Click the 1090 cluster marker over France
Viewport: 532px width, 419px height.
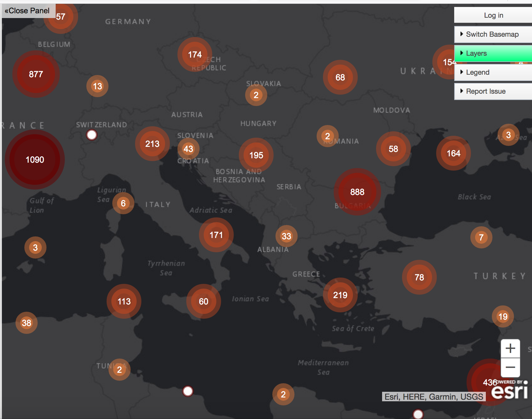[x=35, y=159]
